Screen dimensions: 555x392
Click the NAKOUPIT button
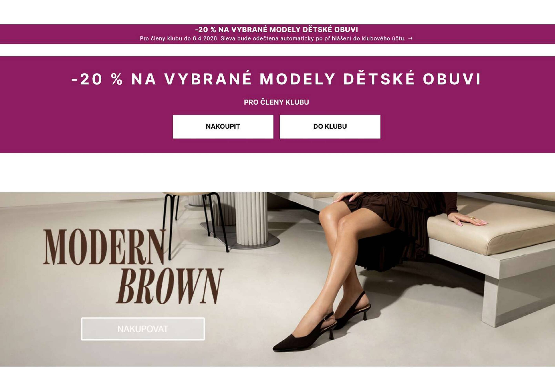(223, 127)
